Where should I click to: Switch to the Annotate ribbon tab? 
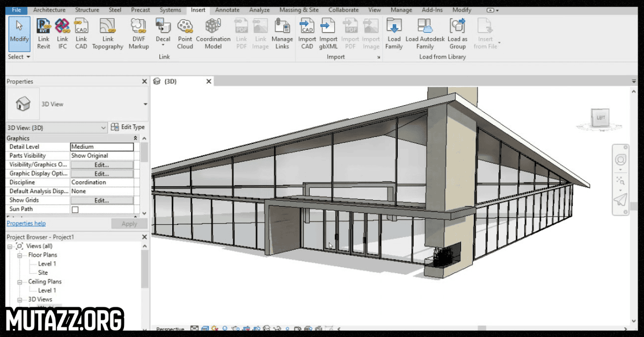227,10
